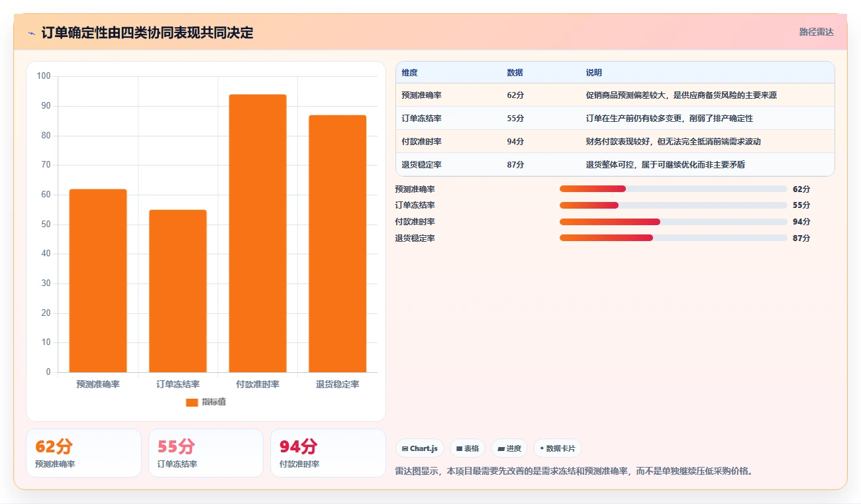Click the 退货稳定率 x-axis label
The image size is (861, 504).
(x=337, y=384)
